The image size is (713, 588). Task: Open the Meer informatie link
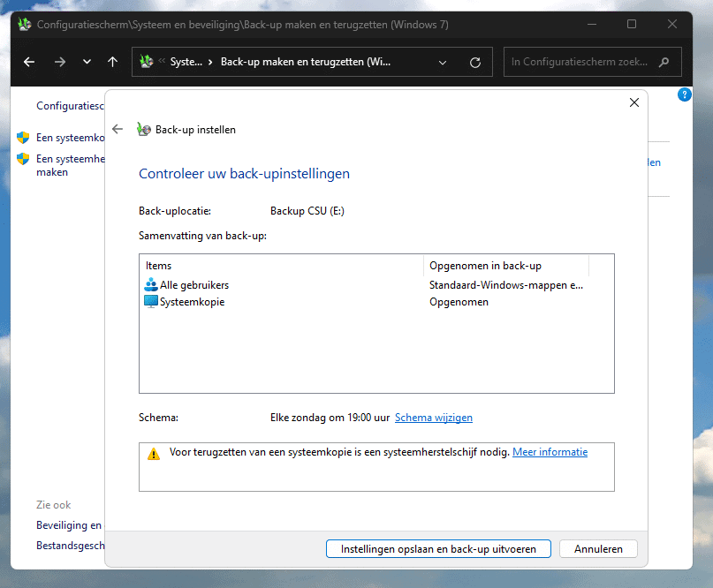tap(550, 452)
